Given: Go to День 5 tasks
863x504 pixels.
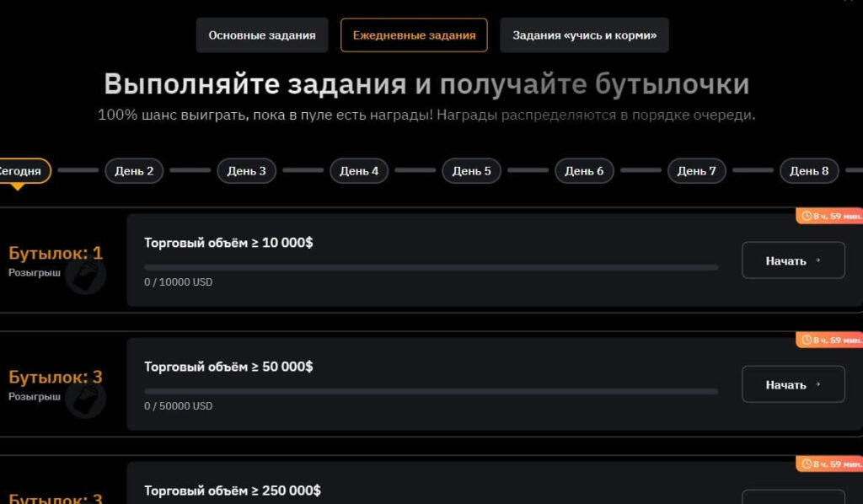Looking at the screenshot, I should pos(471,171).
